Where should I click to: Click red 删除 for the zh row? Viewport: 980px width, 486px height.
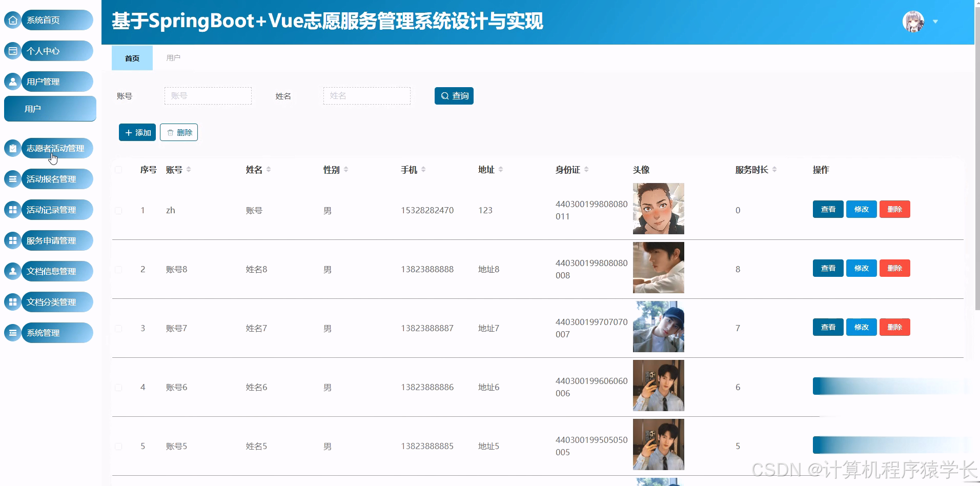pos(895,209)
